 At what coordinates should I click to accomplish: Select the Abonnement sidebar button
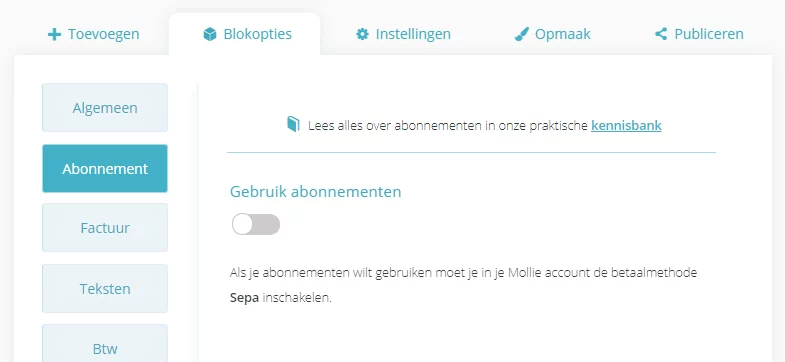(x=105, y=169)
